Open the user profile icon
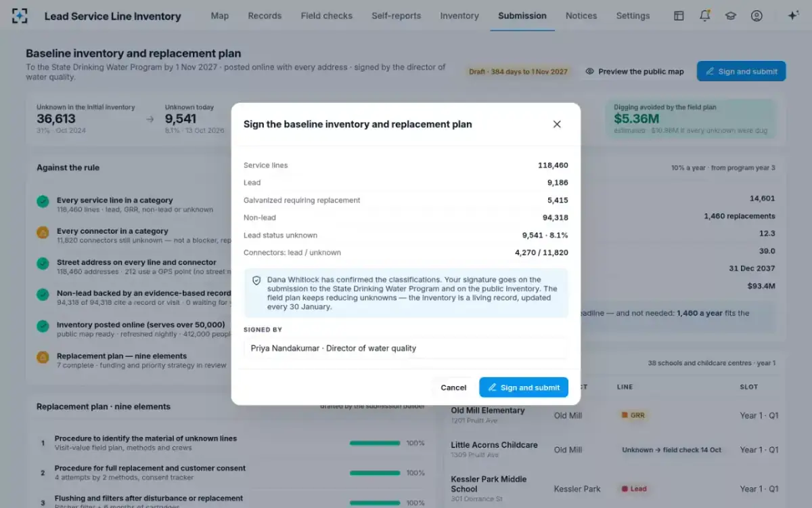This screenshot has height=508, width=812. (x=757, y=16)
